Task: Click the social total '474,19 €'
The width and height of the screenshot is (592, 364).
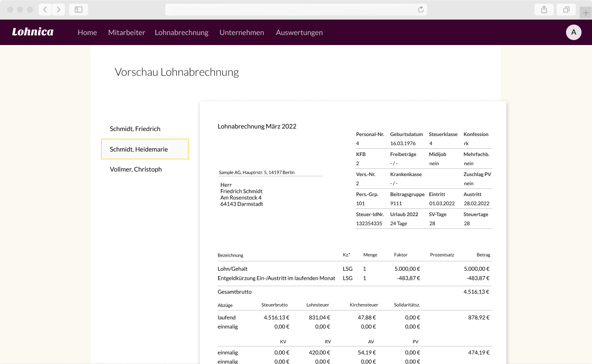Action: [x=479, y=353]
